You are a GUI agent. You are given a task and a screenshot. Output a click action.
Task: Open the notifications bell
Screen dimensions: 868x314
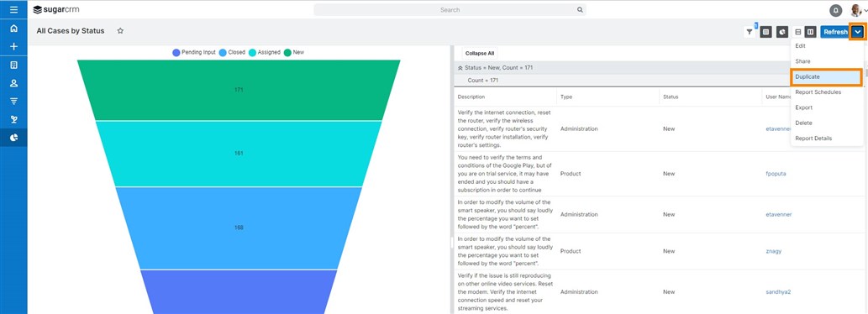[x=835, y=10]
